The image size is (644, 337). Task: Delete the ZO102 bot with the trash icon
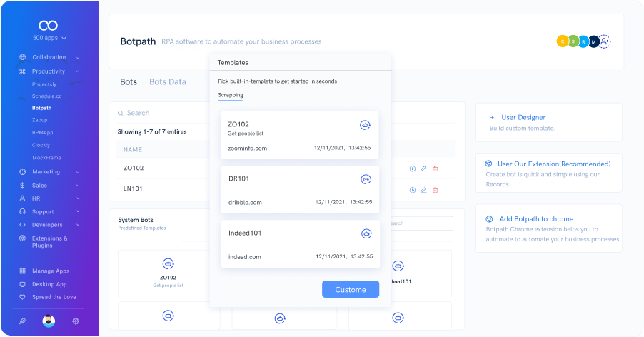[435, 168]
